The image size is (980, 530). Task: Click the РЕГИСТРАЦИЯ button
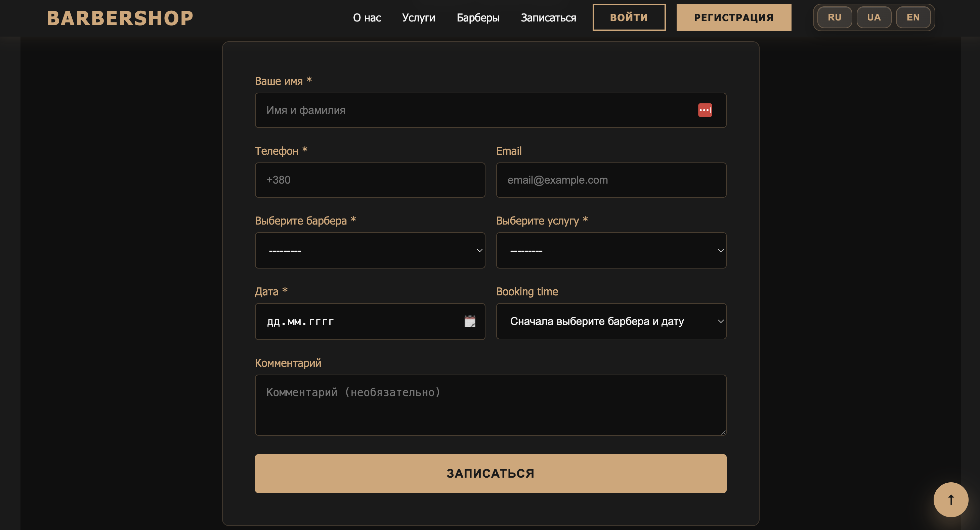(733, 17)
